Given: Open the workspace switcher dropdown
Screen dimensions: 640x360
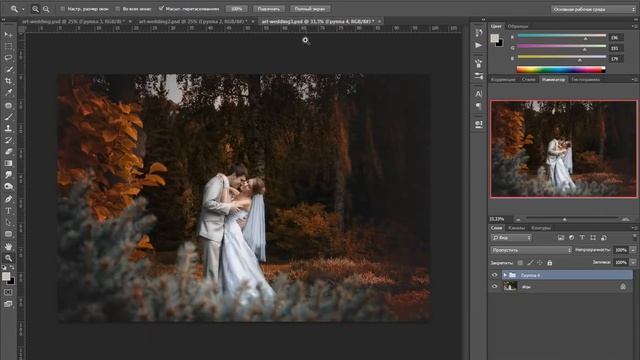Looking at the screenshot, I should coord(593,9).
